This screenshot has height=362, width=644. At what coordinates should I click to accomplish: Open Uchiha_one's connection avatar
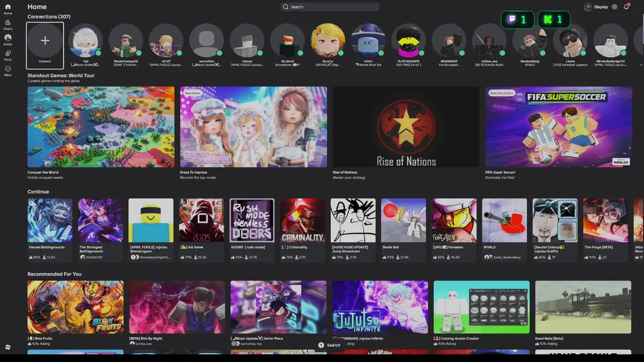pyautogui.click(x=489, y=41)
